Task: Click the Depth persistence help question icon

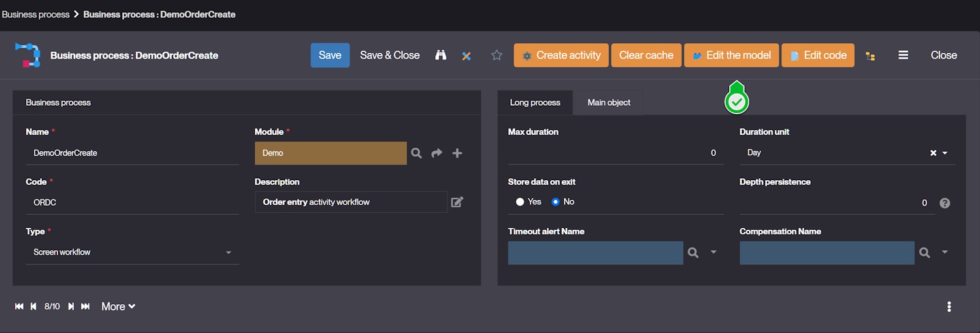Action: coord(945,203)
